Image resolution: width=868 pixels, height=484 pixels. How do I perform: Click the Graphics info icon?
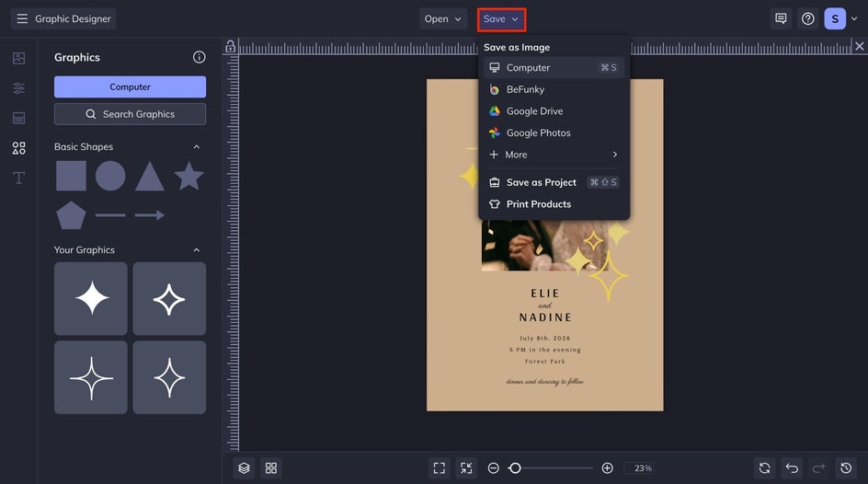pos(200,57)
